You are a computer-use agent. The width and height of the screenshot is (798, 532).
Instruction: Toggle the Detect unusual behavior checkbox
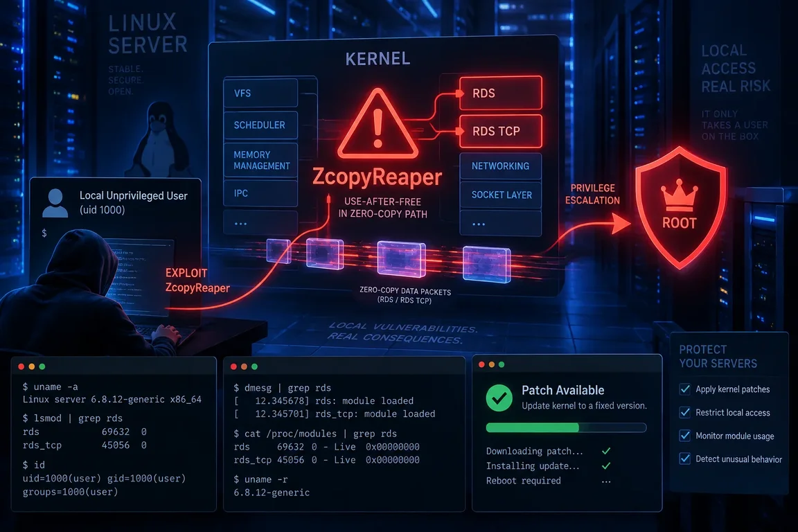(685, 459)
